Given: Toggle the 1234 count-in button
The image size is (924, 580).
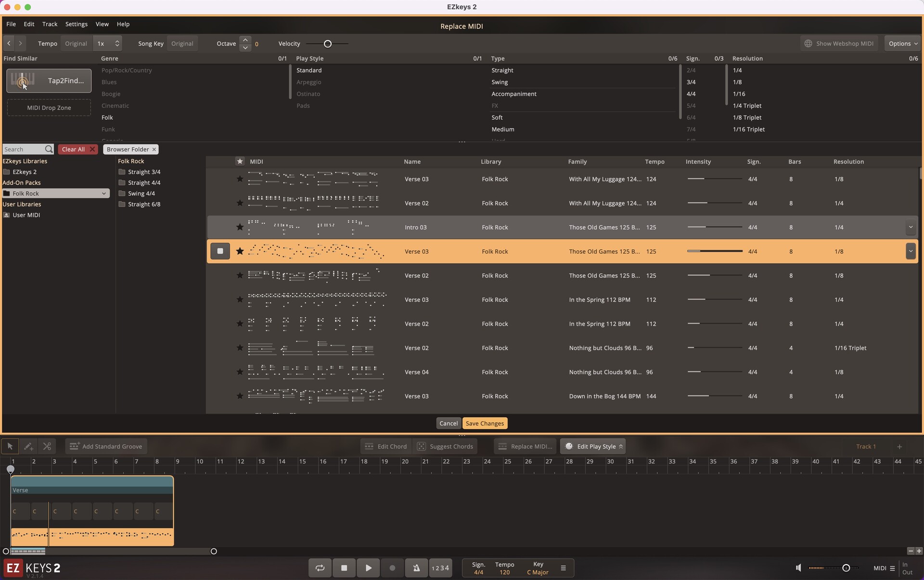Looking at the screenshot, I should [440, 568].
